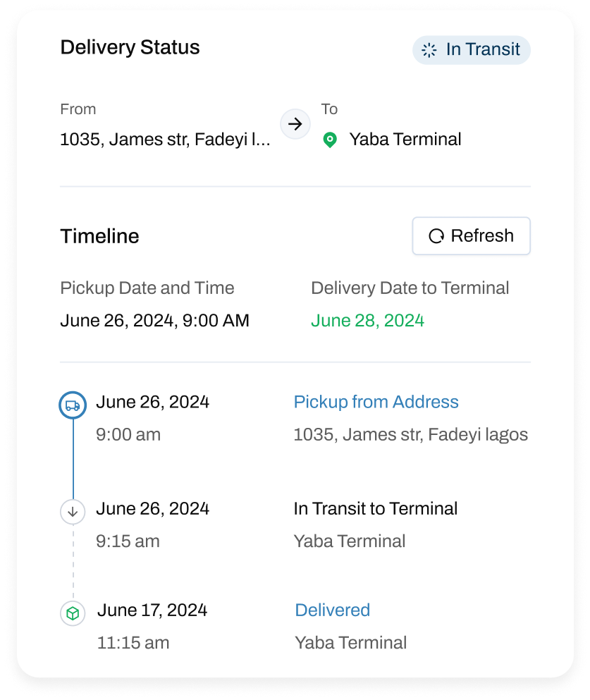
Task: Click the Yaba Terminal destination text
Action: point(405,140)
